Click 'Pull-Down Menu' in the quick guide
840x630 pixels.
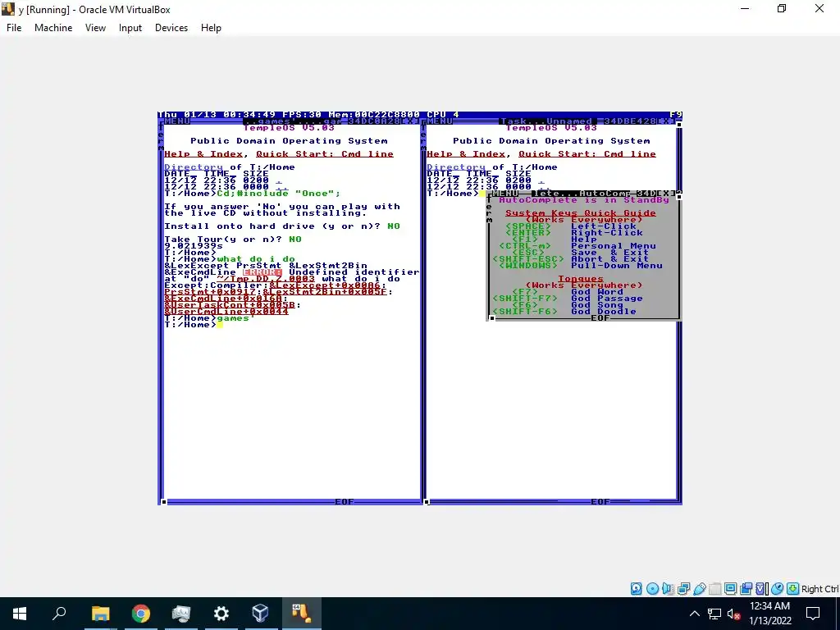tap(617, 265)
